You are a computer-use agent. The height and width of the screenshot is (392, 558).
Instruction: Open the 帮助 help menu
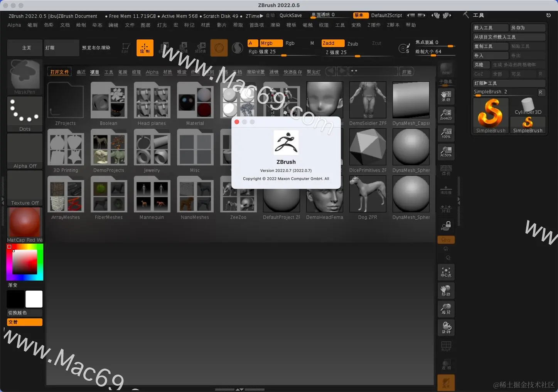pyautogui.click(x=411, y=25)
